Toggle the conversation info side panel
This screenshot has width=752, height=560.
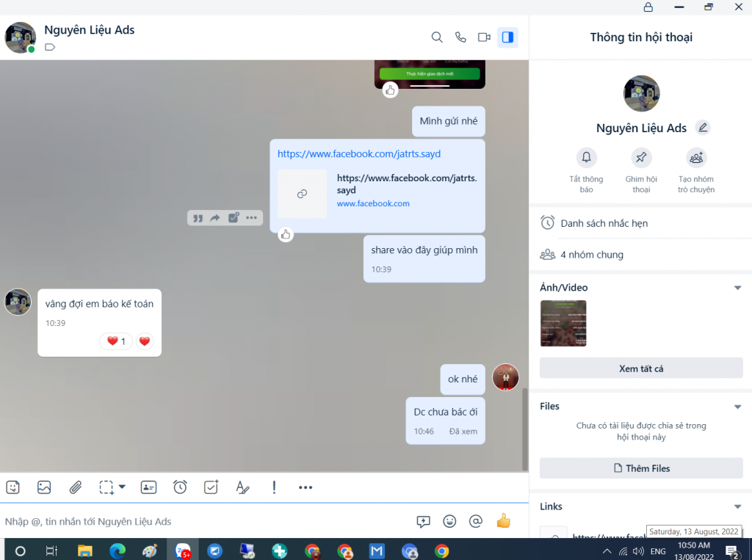point(507,37)
